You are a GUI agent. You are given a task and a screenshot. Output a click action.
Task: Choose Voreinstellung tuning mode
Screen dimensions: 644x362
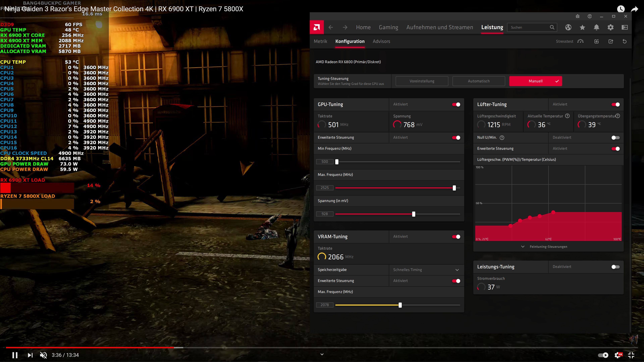click(x=422, y=81)
